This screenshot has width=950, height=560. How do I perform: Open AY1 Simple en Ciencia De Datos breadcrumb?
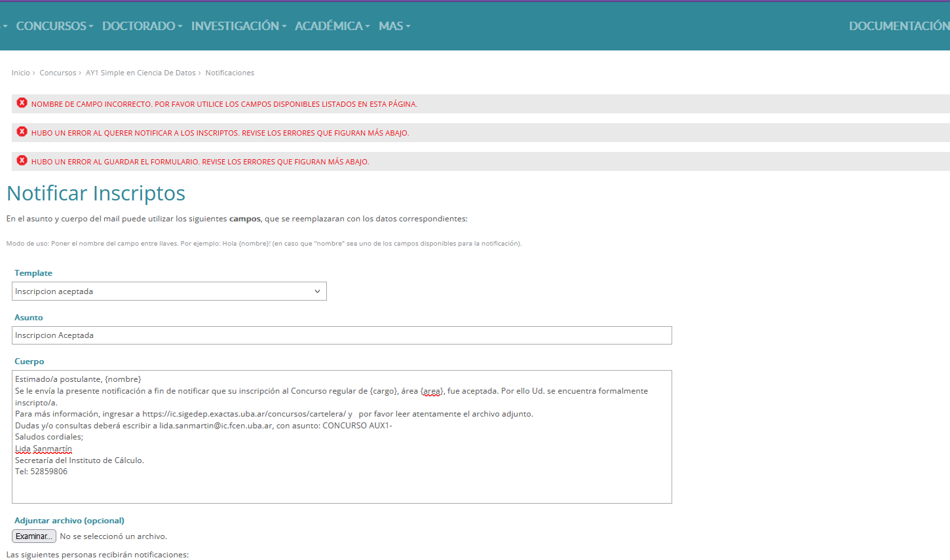click(x=140, y=73)
